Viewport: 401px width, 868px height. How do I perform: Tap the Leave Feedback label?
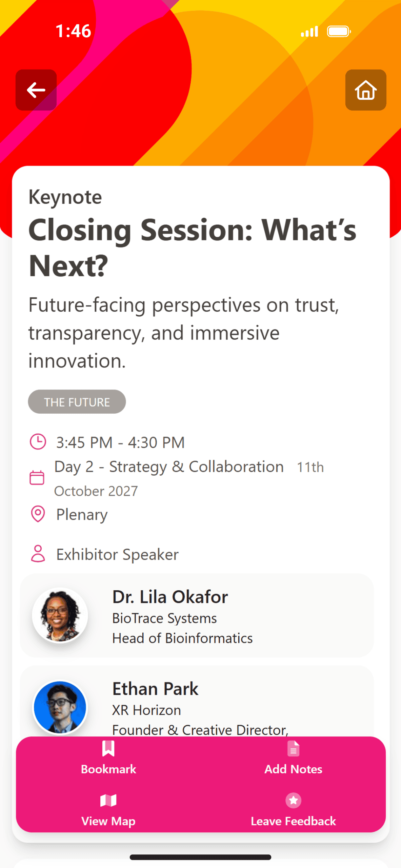pos(293,821)
